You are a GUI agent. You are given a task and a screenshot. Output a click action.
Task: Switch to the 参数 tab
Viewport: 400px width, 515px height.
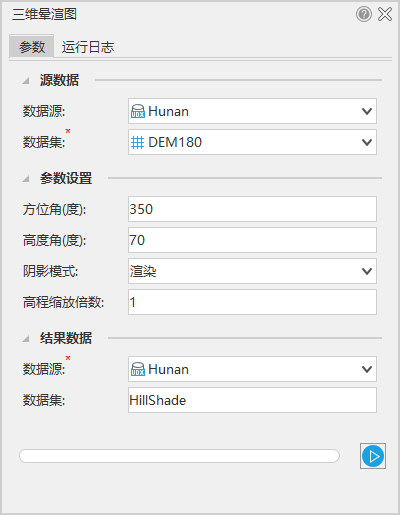click(x=32, y=46)
